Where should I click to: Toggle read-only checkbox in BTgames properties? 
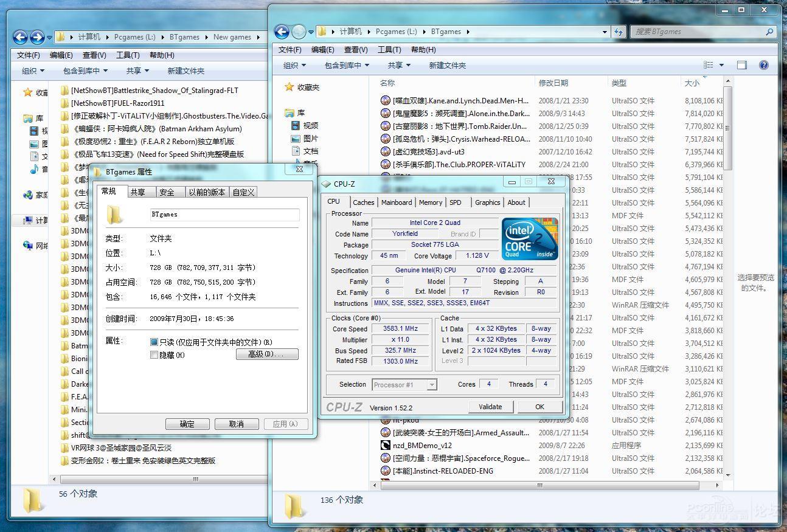click(x=154, y=342)
